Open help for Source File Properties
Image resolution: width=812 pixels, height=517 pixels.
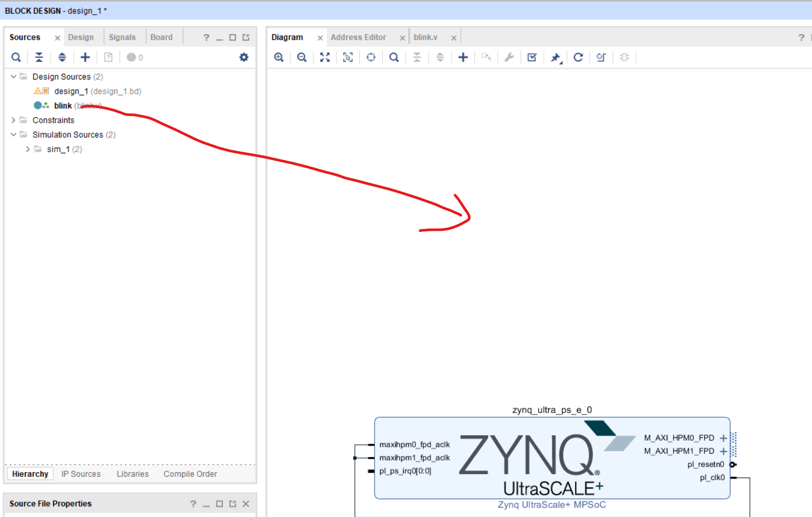(193, 504)
